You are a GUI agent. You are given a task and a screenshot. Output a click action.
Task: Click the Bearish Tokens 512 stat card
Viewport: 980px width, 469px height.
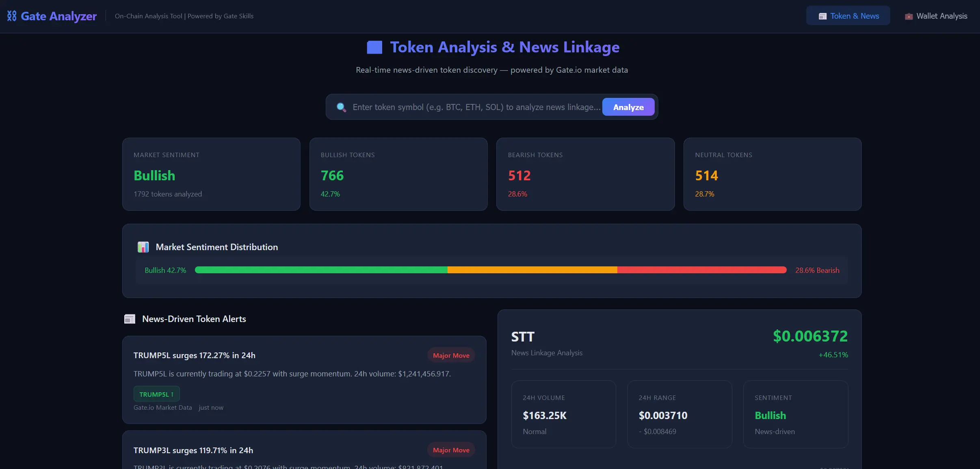coord(585,174)
